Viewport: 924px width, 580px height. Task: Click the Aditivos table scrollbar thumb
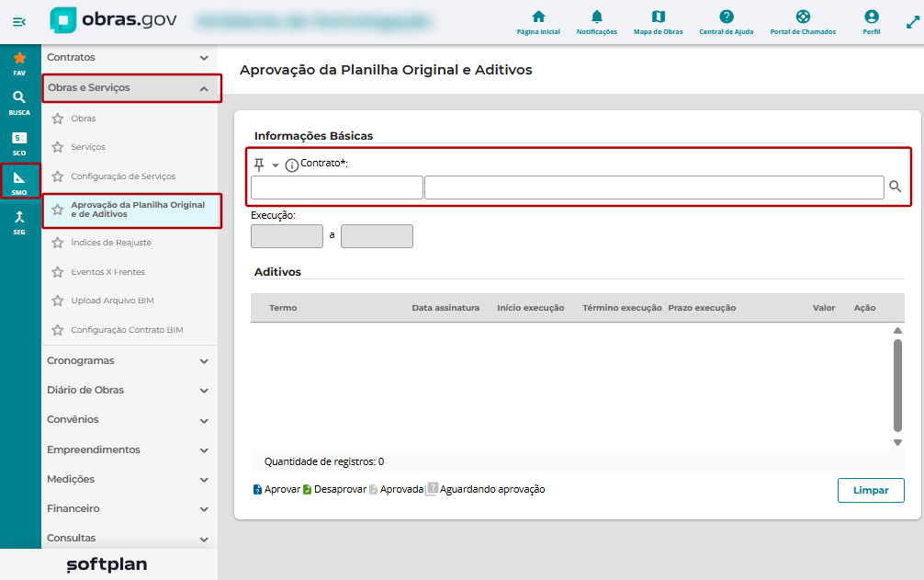pos(897,386)
